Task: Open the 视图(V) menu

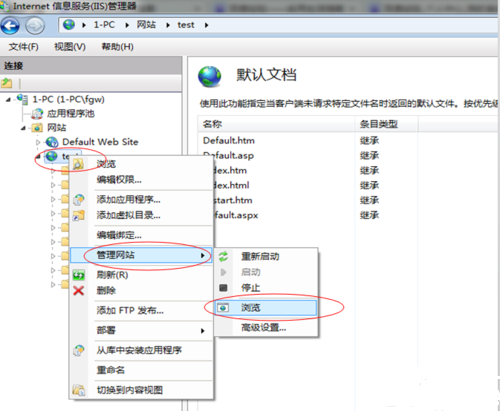Action: (x=70, y=47)
